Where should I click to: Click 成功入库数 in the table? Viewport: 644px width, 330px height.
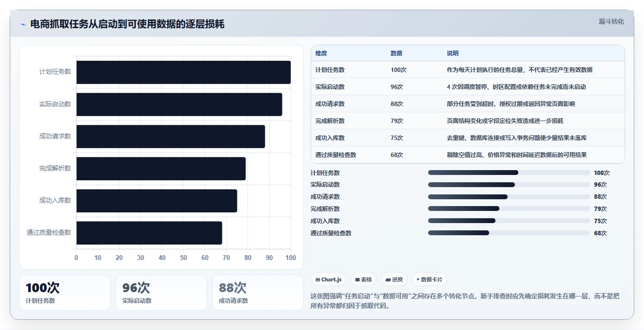330,138
